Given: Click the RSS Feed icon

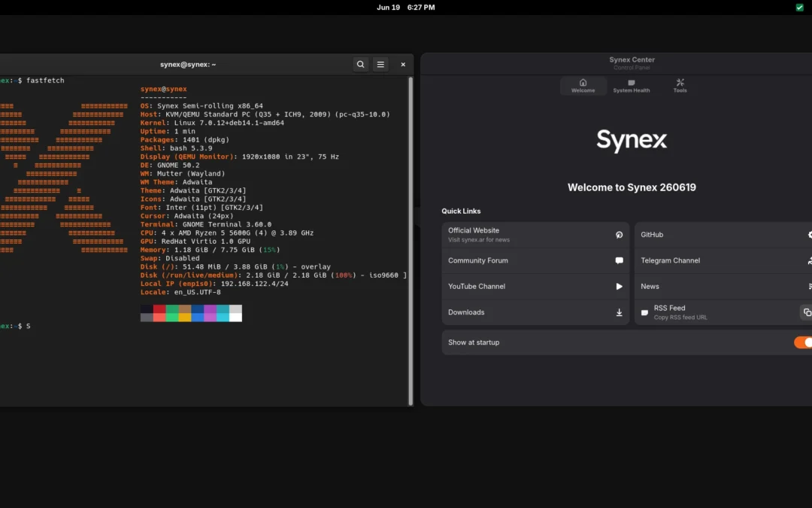Looking at the screenshot, I should pos(645,312).
